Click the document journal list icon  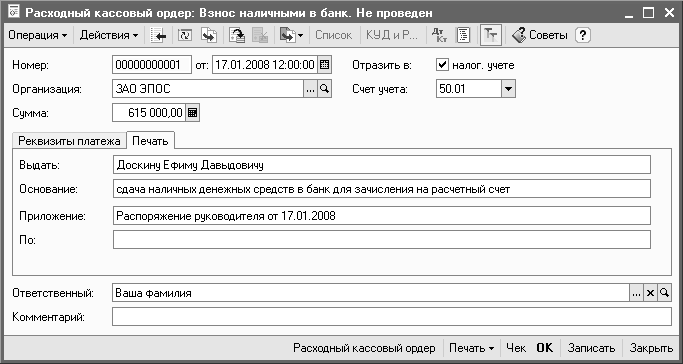click(463, 36)
